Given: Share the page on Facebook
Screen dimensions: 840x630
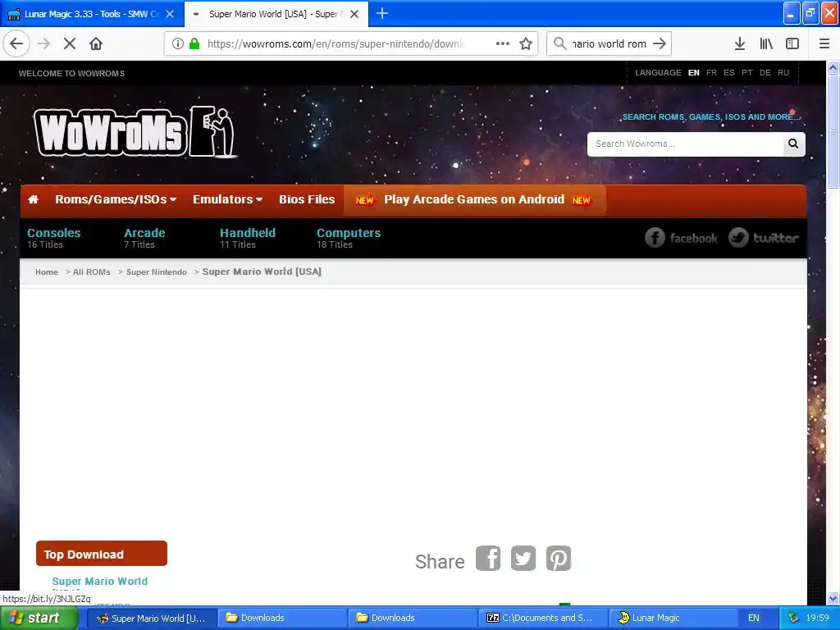Looking at the screenshot, I should [x=488, y=558].
